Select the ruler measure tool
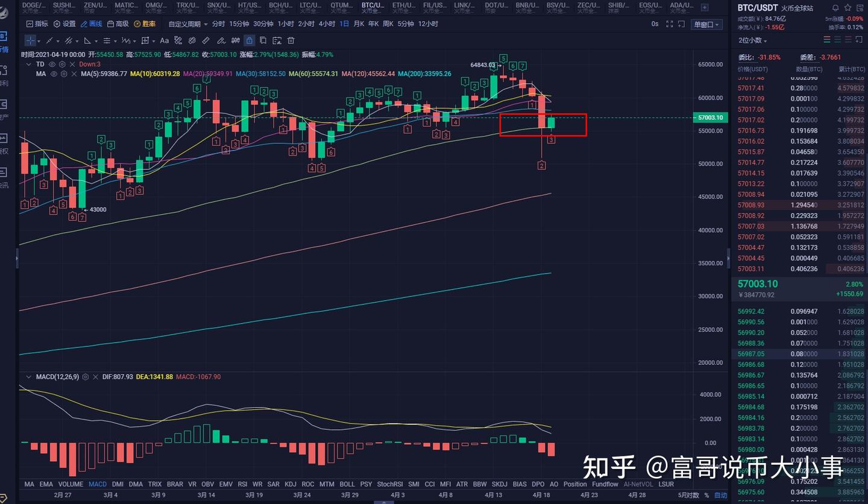Viewport: 868px width, 504px height. (x=206, y=40)
